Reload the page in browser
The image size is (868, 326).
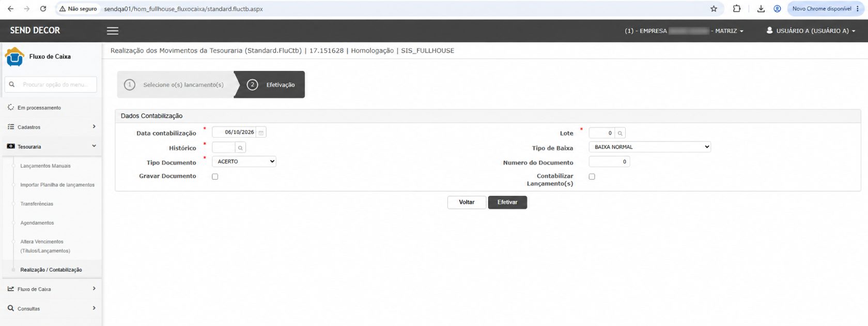click(x=43, y=9)
